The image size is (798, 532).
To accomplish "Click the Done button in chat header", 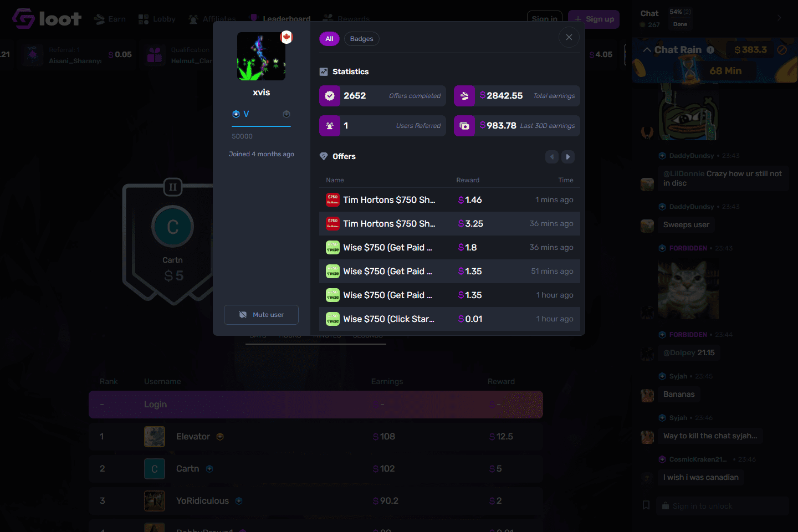I will coord(680,24).
